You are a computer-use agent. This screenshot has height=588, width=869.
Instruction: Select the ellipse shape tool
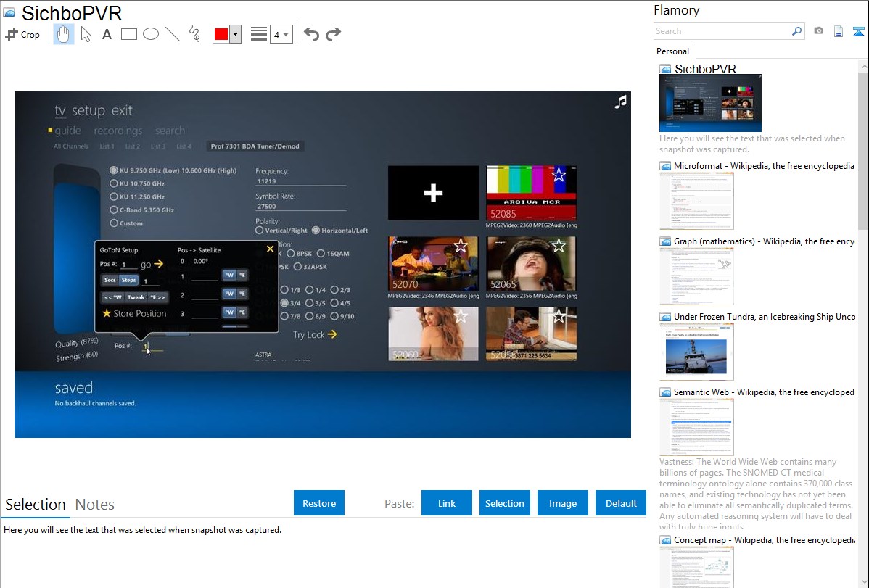point(151,34)
